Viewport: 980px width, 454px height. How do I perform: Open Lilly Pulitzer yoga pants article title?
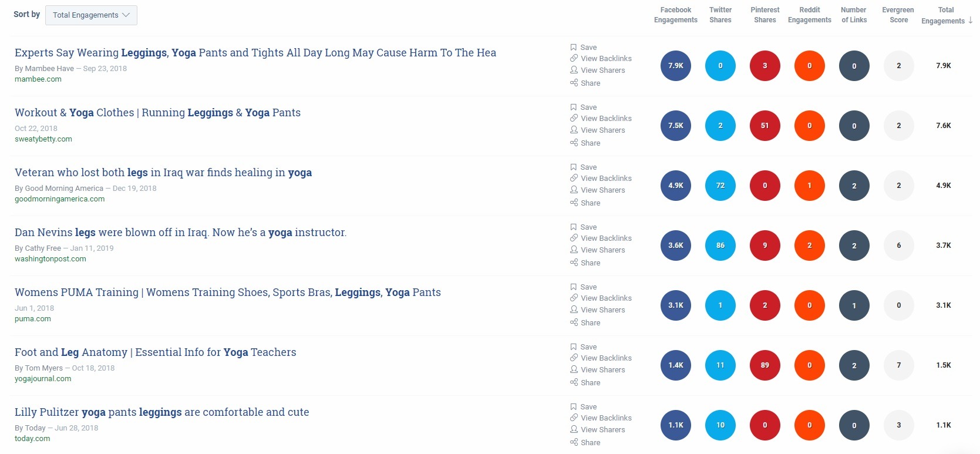(x=162, y=412)
